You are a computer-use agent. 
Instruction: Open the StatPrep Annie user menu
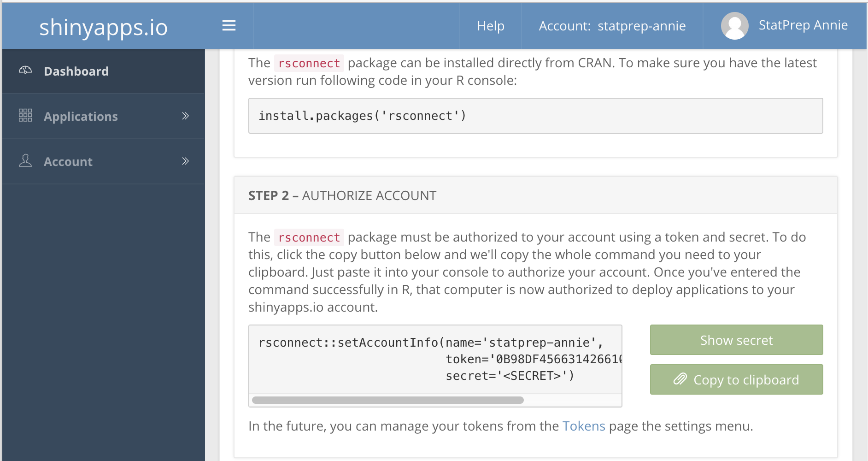click(x=803, y=25)
